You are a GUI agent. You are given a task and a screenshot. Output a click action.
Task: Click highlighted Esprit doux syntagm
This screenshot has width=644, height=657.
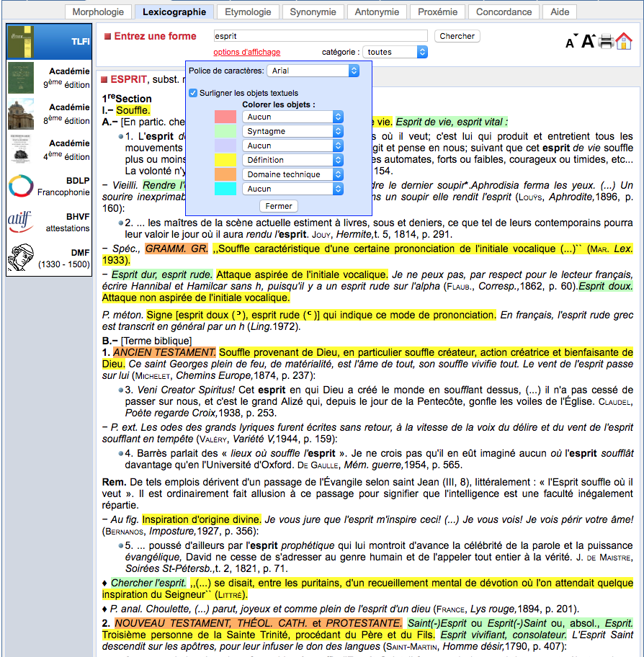(606, 286)
